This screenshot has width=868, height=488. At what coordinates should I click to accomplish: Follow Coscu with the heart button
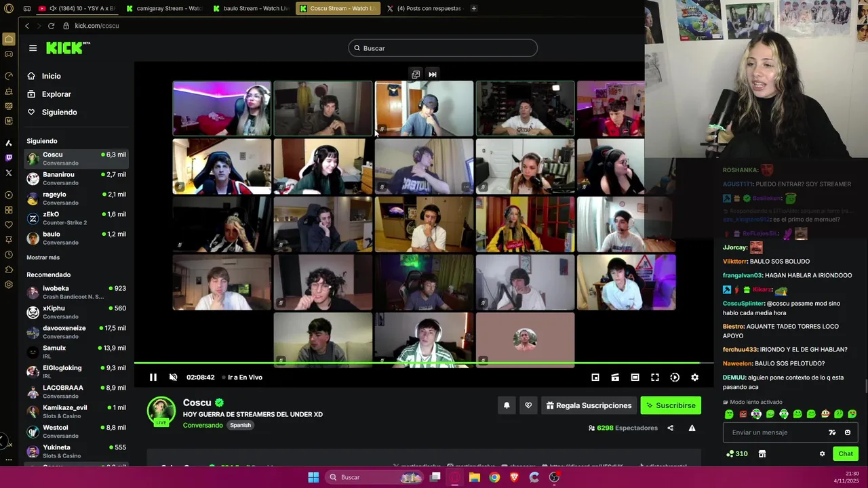(x=528, y=405)
